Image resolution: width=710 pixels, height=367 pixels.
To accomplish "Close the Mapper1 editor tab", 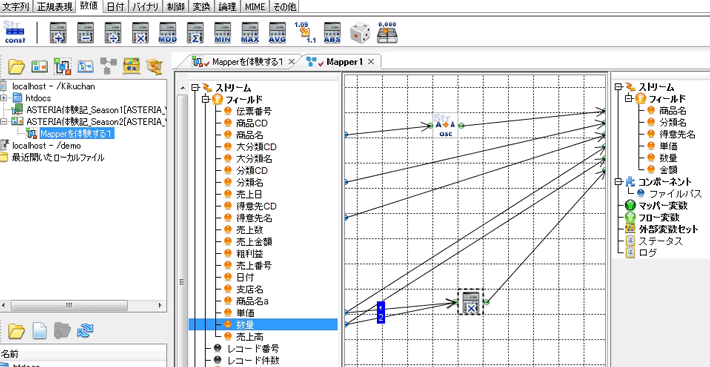I will [x=370, y=62].
